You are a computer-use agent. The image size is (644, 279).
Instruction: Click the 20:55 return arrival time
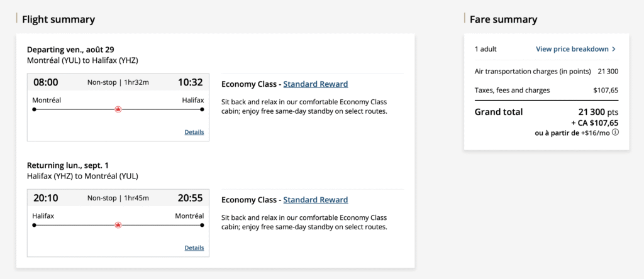(190, 198)
